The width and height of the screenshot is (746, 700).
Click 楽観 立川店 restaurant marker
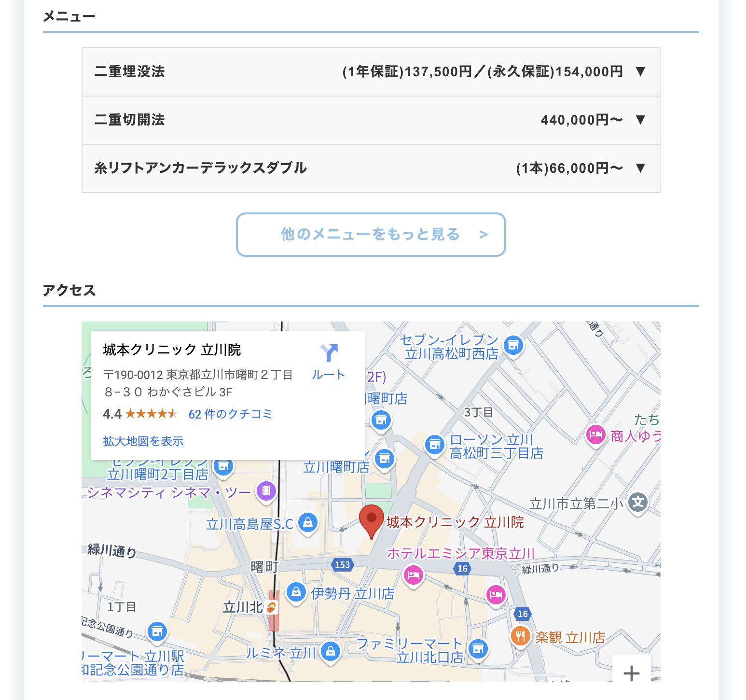pos(520,636)
